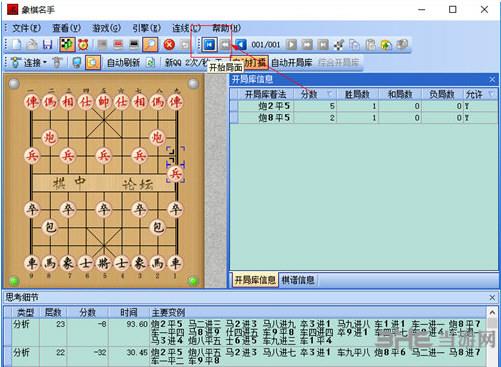Click the save floppy disk icon
501x367 pixels.
[x=48, y=45]
